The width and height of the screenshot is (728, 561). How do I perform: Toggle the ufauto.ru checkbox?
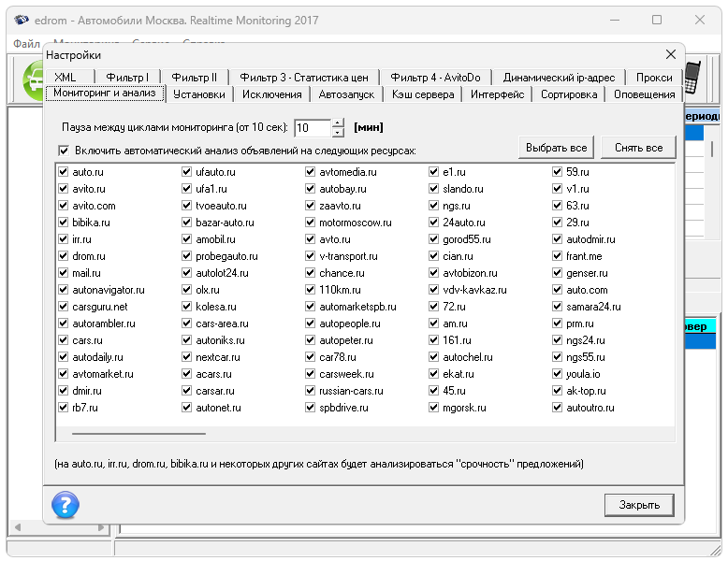(186, 172)
